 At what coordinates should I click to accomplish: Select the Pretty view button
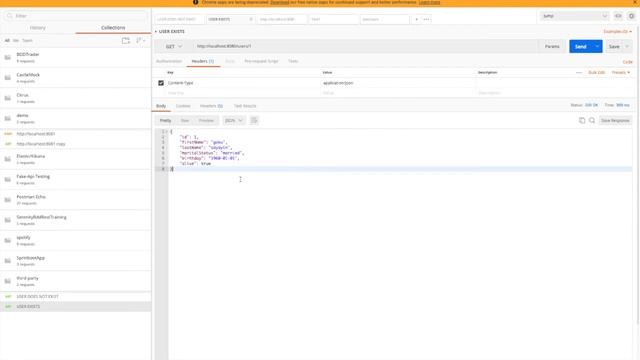point(165,120)
